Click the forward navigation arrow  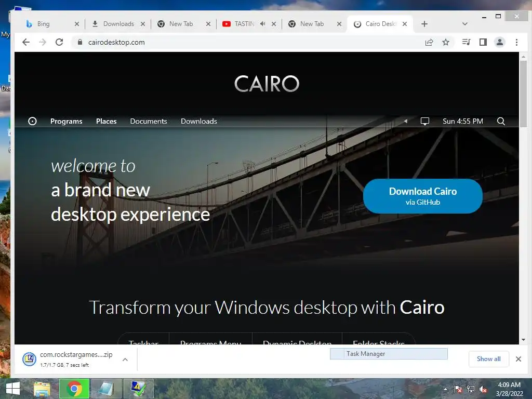click(43, 42)
